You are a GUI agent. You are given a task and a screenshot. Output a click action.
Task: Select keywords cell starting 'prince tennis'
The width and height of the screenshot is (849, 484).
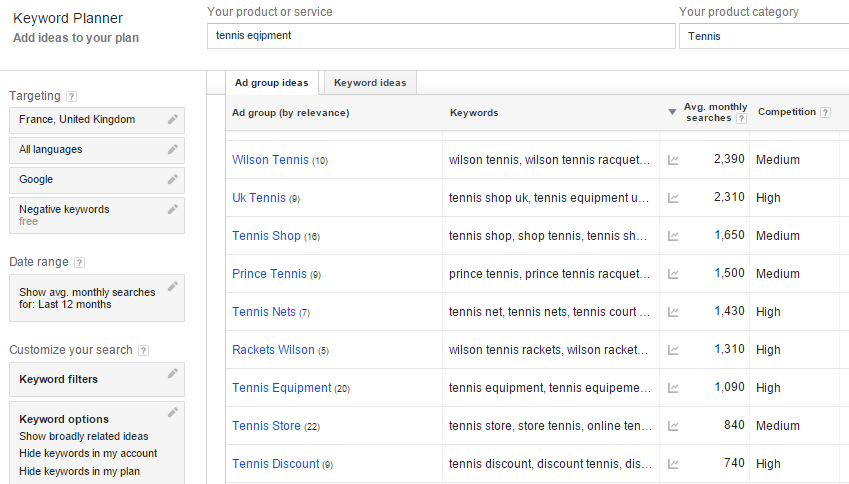click(x=549, y=273)
